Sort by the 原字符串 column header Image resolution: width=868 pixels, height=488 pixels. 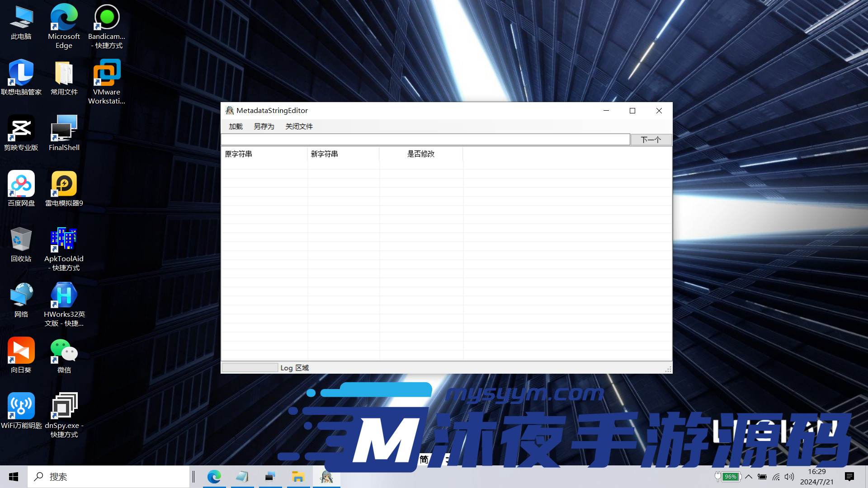tap(239, 154)
